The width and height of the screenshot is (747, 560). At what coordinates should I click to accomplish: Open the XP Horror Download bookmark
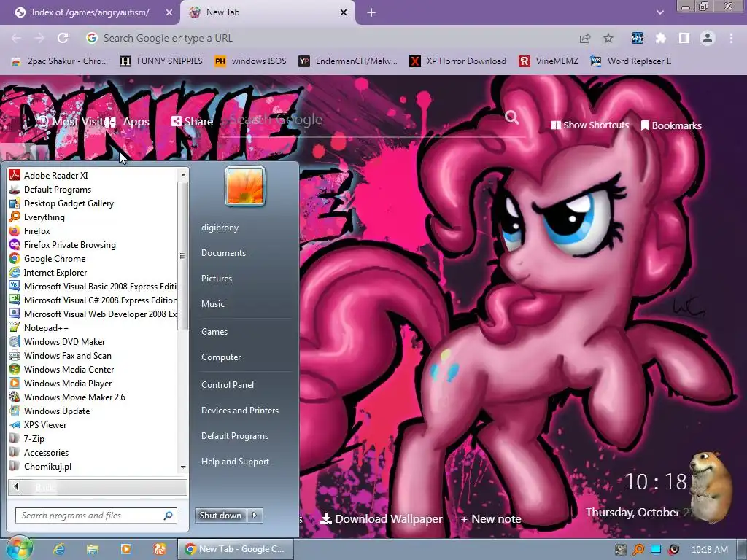(458, 61)
